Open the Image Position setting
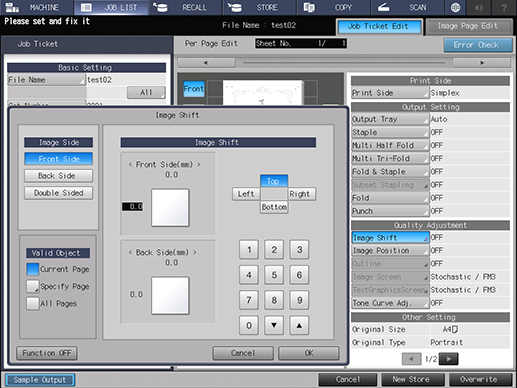This screenshot has height=388, width=517. pos(390,251)
